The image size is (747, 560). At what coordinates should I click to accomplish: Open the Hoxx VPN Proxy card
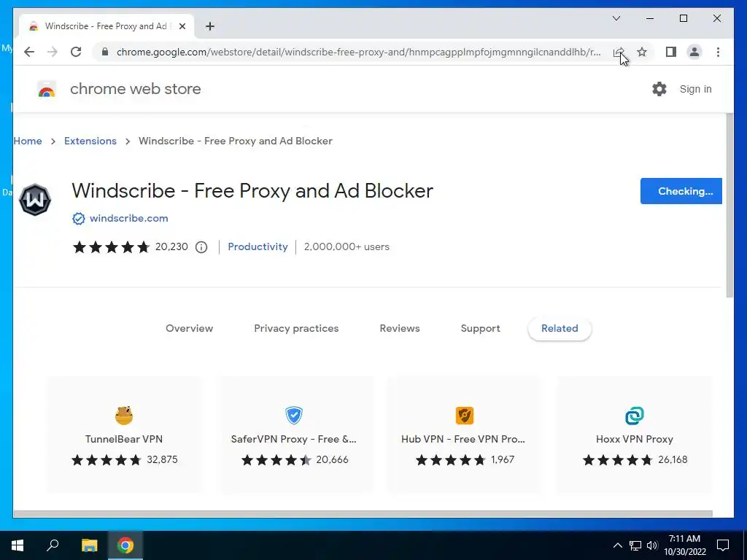pos(634,435)
